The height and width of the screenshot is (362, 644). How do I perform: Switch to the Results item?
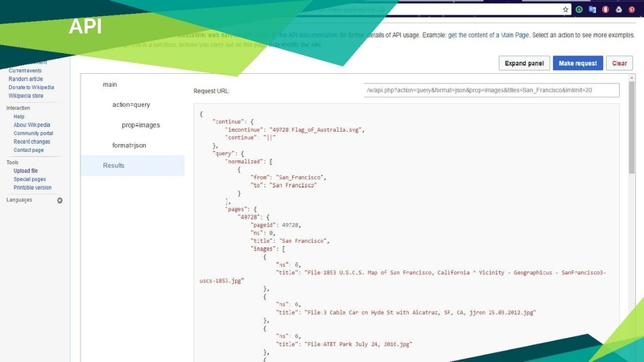(114, 166)
